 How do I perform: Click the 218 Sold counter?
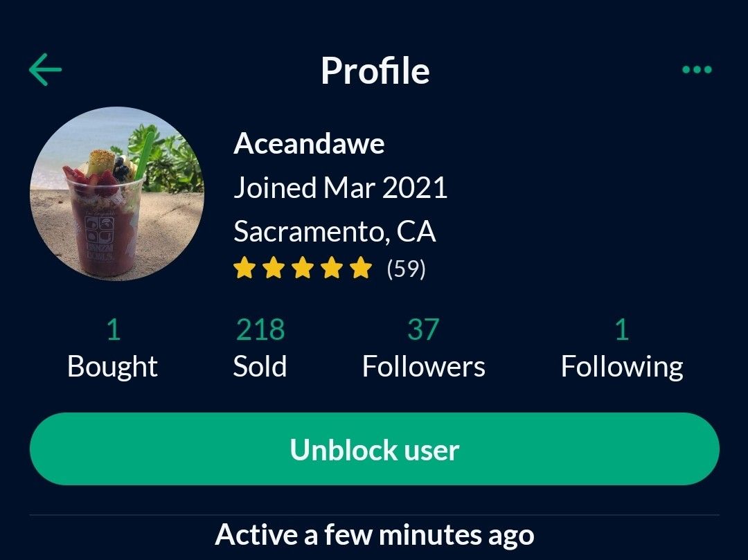pos(260,331)
